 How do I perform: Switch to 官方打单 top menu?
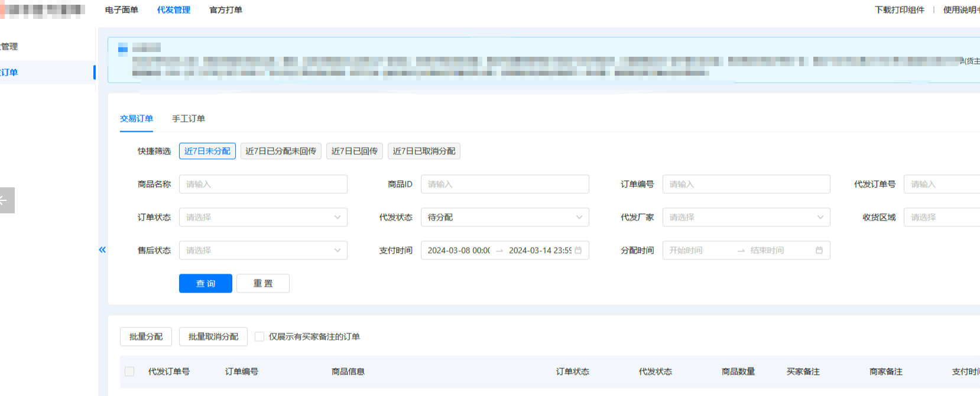pos(226,10)
